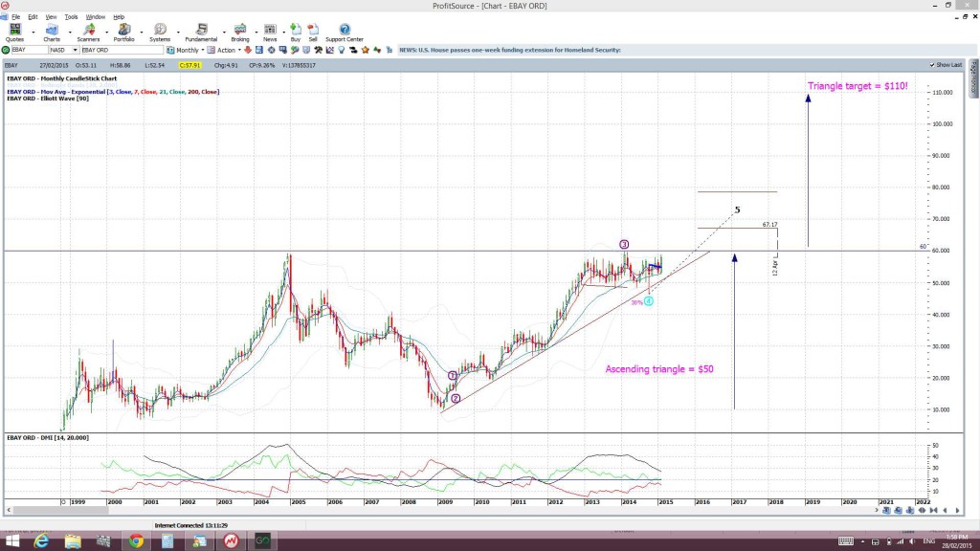Click the volume speaker icon in system tray
Screen dimensions: 980x551
[x=912, y=541]
